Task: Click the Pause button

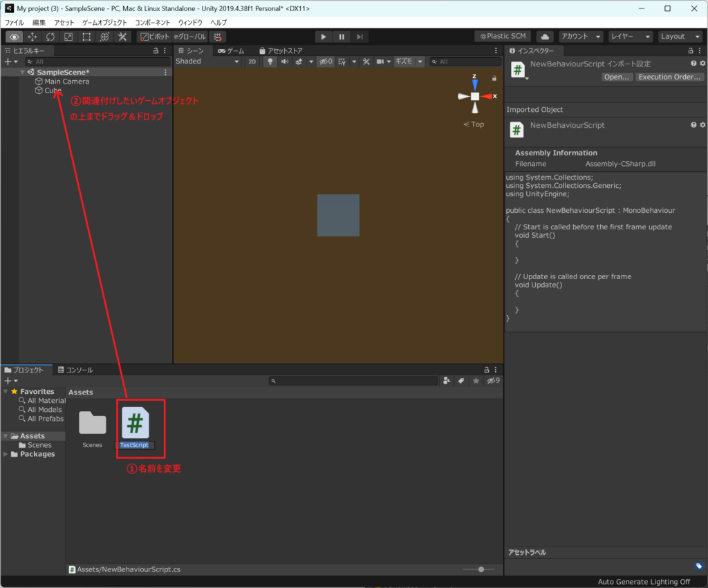Action: click(342, 37)
